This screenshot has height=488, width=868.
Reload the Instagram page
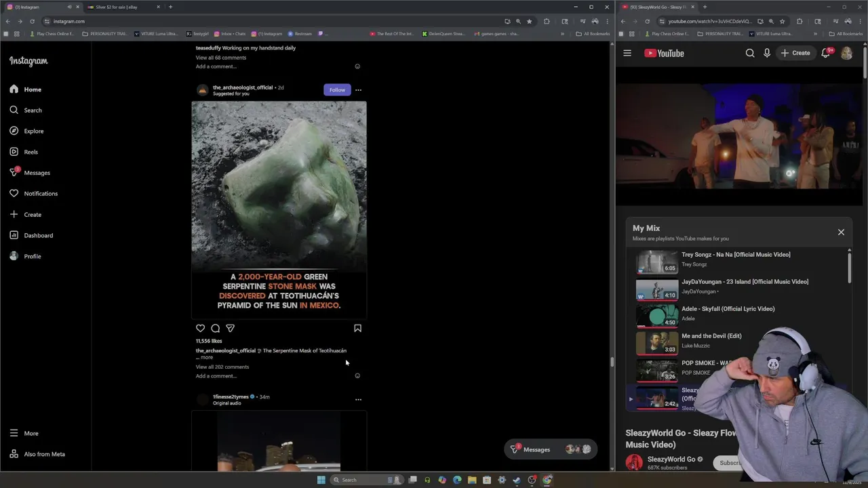[x=32, y=21]
